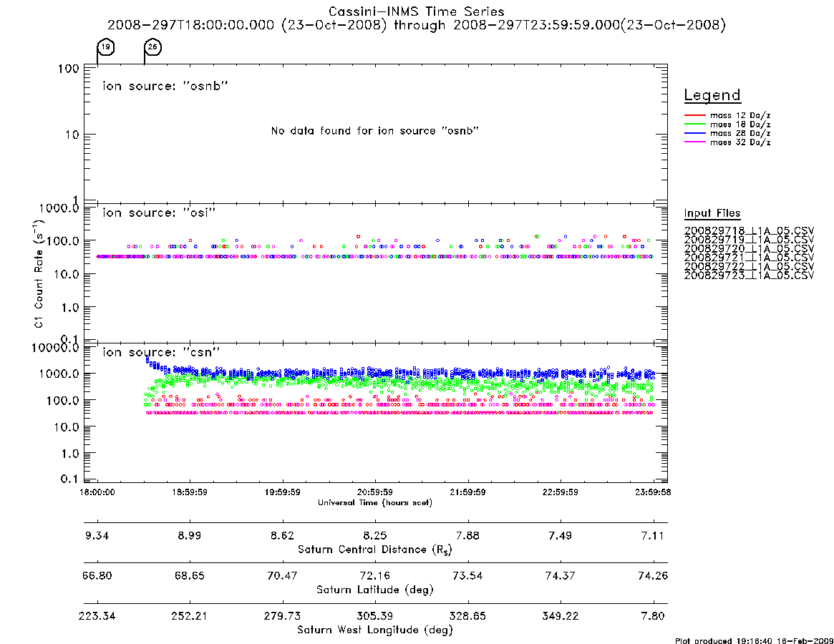Image resolution: width=834 pixels, height=644 pixels.
Task: Click the ion source "csn" panel label
Action: point(161,352)
